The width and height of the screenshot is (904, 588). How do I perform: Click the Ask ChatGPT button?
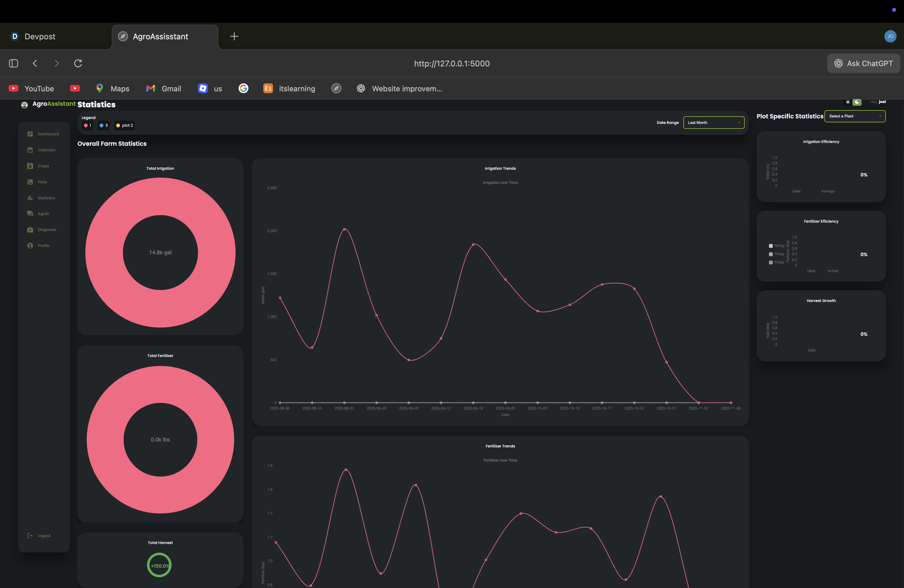click(x=863, y=63)
